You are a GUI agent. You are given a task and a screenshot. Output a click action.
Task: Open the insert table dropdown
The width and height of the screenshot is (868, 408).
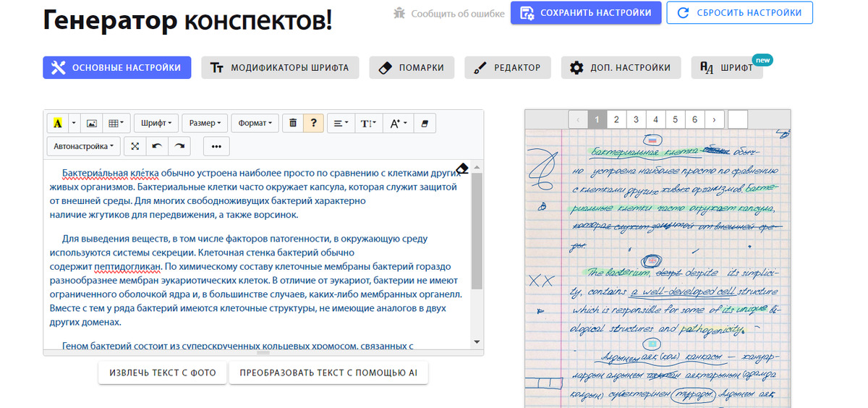116,123
